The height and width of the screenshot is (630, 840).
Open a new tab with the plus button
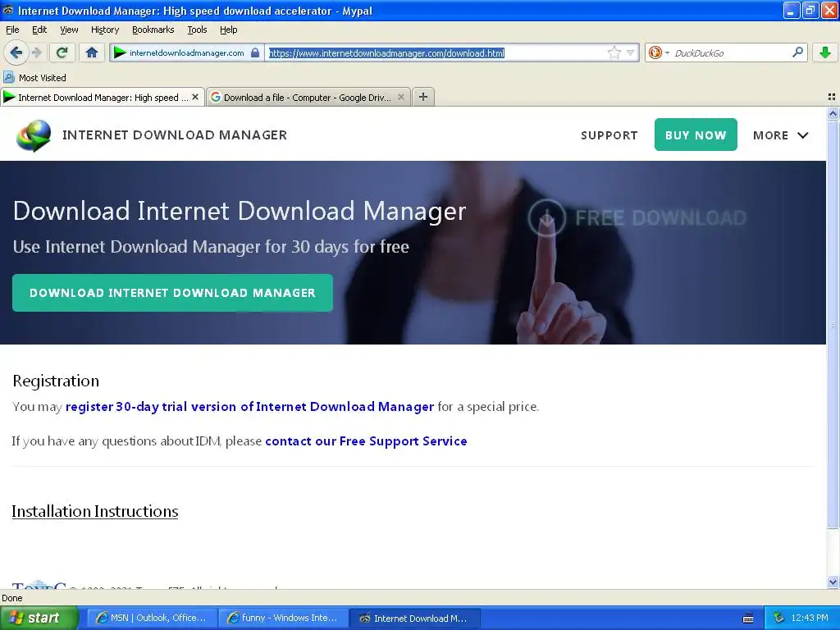coord(423,97)
